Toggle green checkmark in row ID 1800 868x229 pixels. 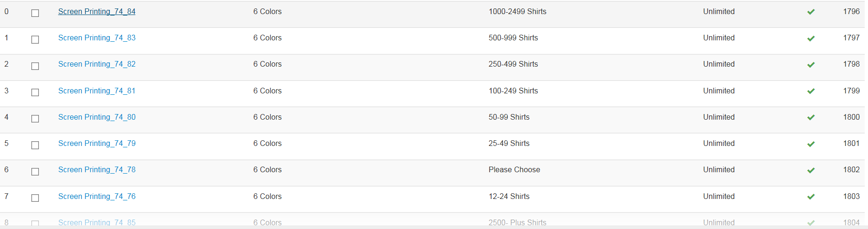click(811, 117)
